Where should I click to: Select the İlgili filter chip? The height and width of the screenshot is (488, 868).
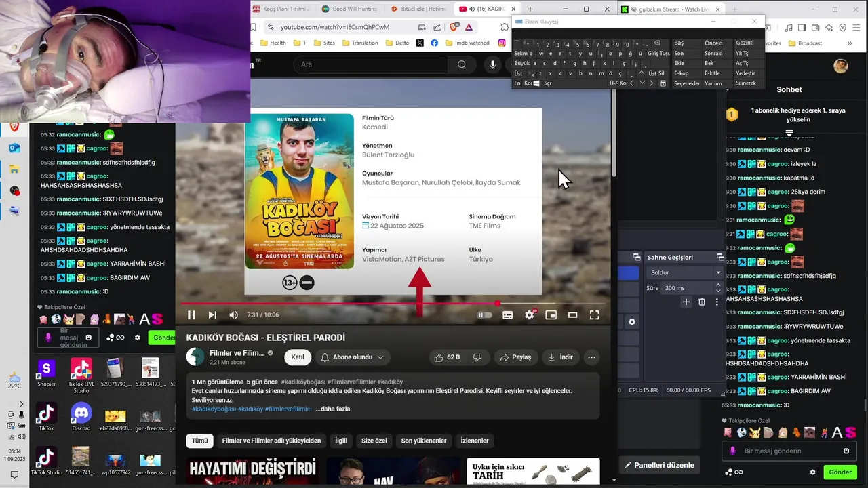[x=341, y=441]
